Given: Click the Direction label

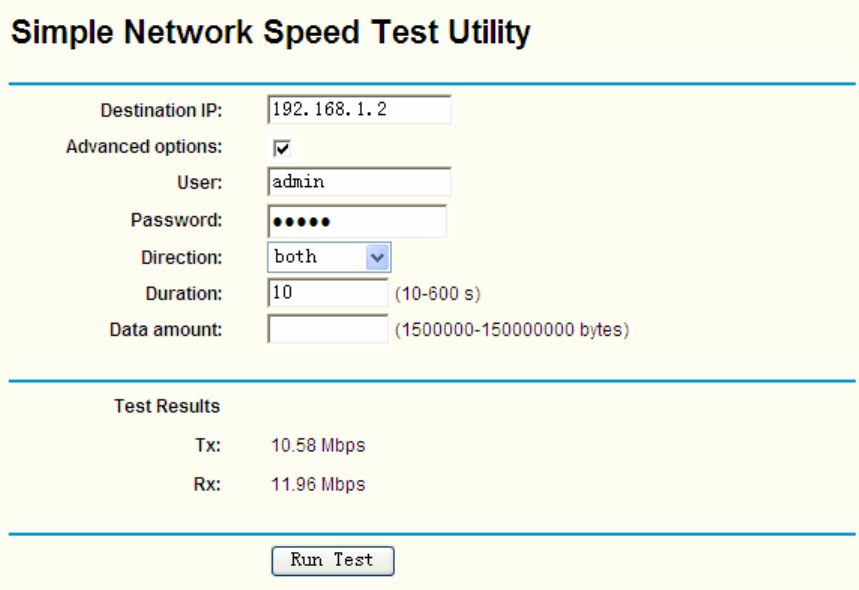Looking at the screenshot, I should [182, 257].
